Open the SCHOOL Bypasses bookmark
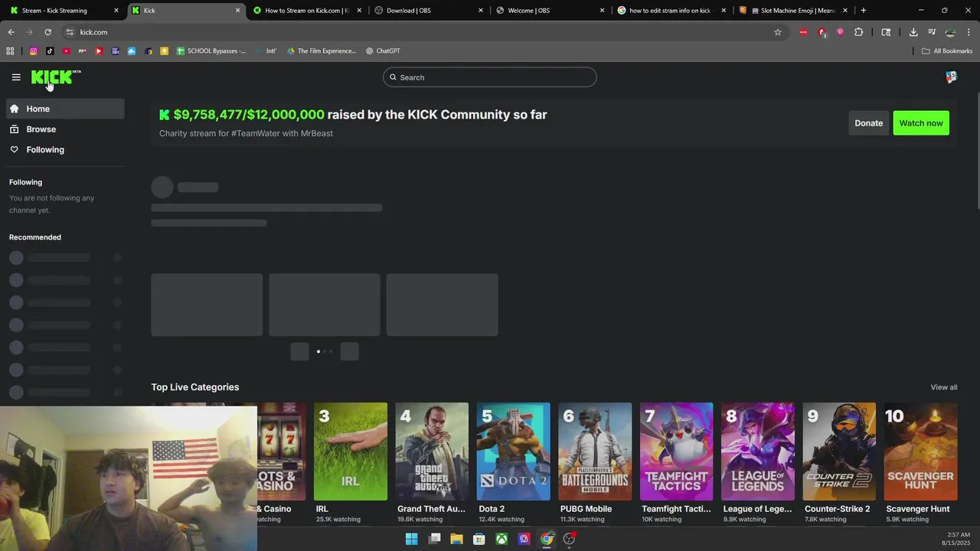Image resolution: width=980 pixels, height=551 pixels. [x=211, y=51]
